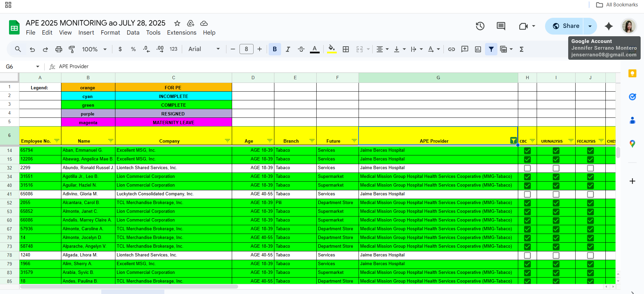
Task: Open the Arial font family dropdown
Action: tap(204, 49)
